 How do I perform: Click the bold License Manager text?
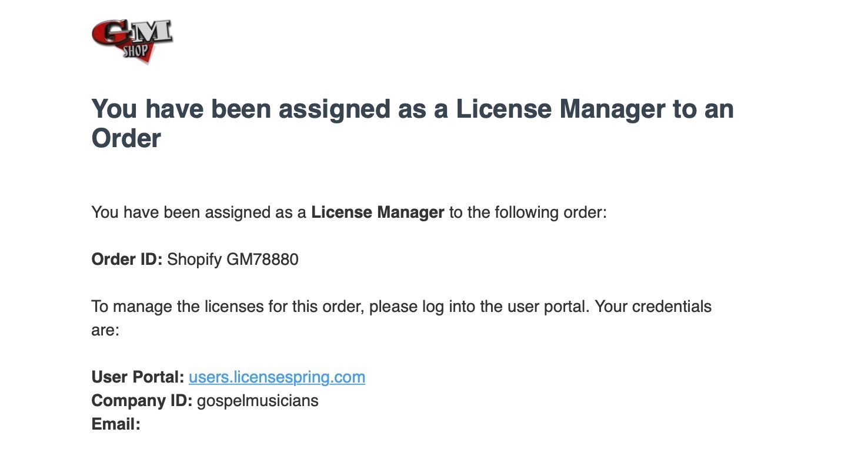click(x=378, y=212)
